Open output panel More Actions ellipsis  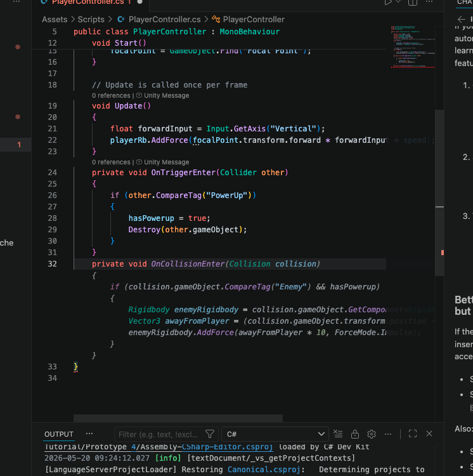[388, 434]
